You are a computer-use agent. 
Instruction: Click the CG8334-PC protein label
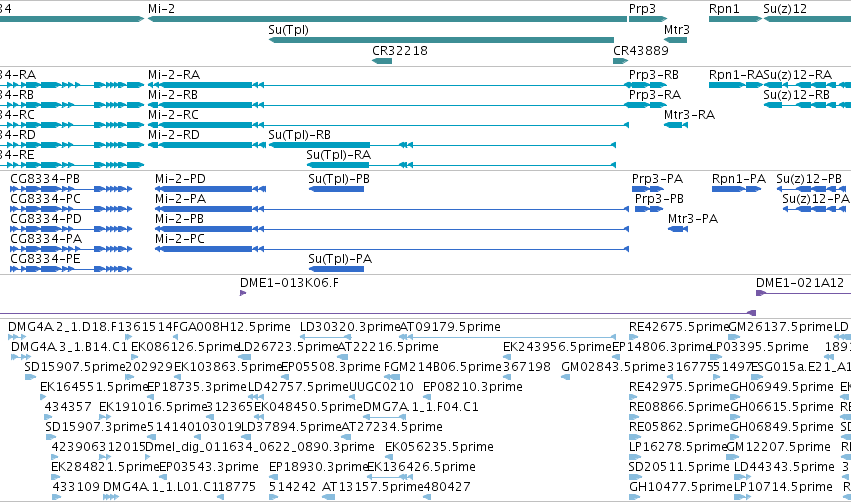(45, 199)
